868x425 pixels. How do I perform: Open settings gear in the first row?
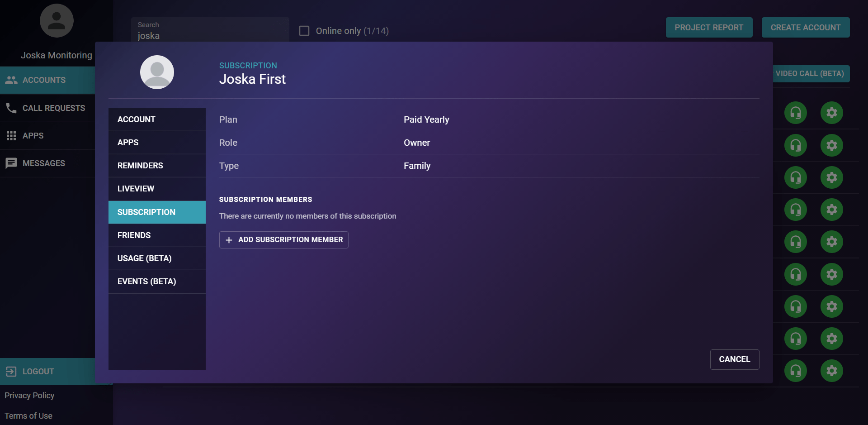point(831,113)
